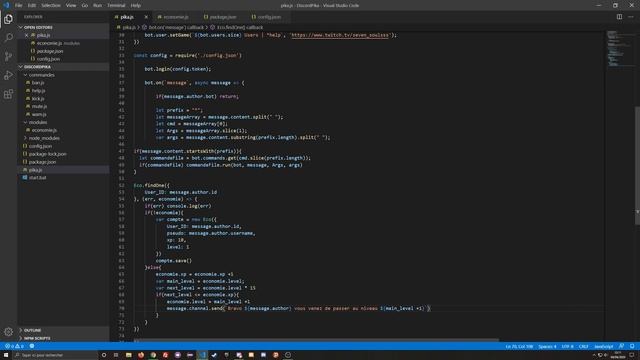This screenshot has height=360, width=640.
Task: Switch to the economie.js editor tab
Action: tap(176, 17)
